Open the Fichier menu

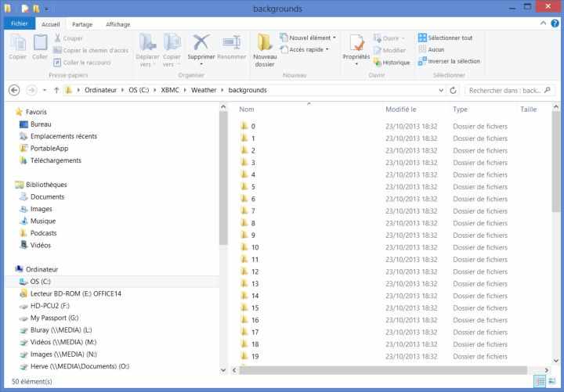click(x=20, y=24)
